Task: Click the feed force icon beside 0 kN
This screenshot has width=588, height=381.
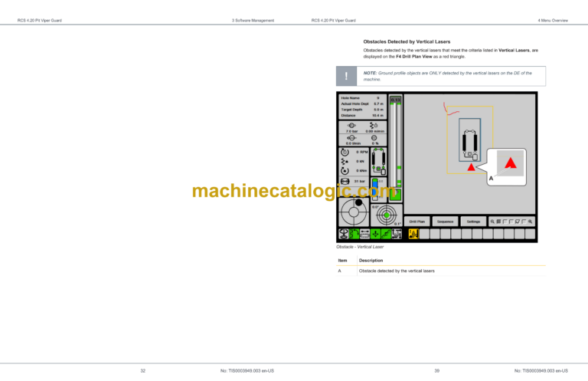Action: (x=345, y=162)
